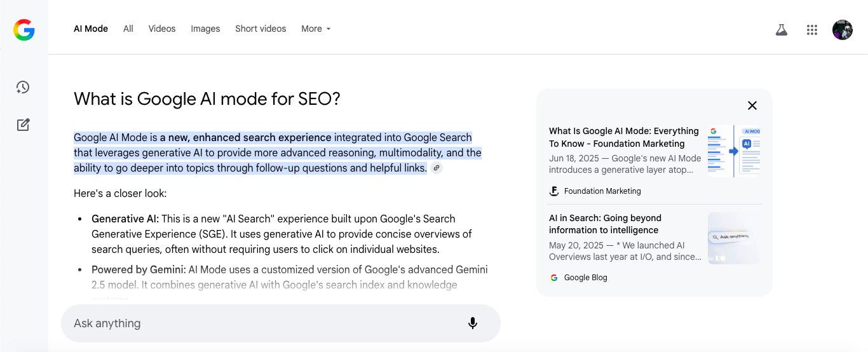868x352 pixels.
Task: Switch to the Short videos tab
Action: point(261,29)
